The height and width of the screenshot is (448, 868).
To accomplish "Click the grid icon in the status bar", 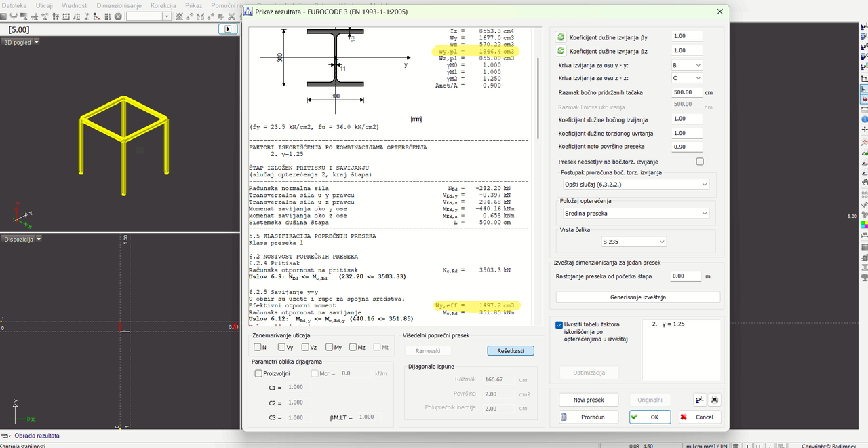I will (x=736, y=445).
